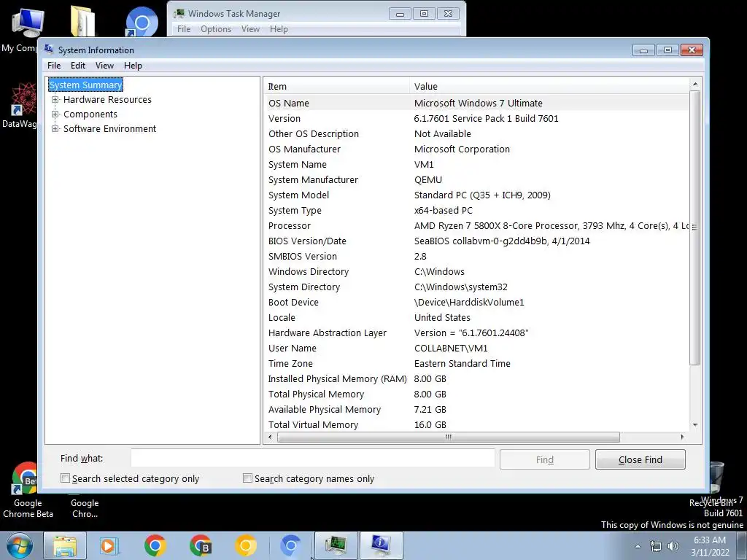Launch Windows Media Player from the taskbar
The image size is (747, 560).
109,545
